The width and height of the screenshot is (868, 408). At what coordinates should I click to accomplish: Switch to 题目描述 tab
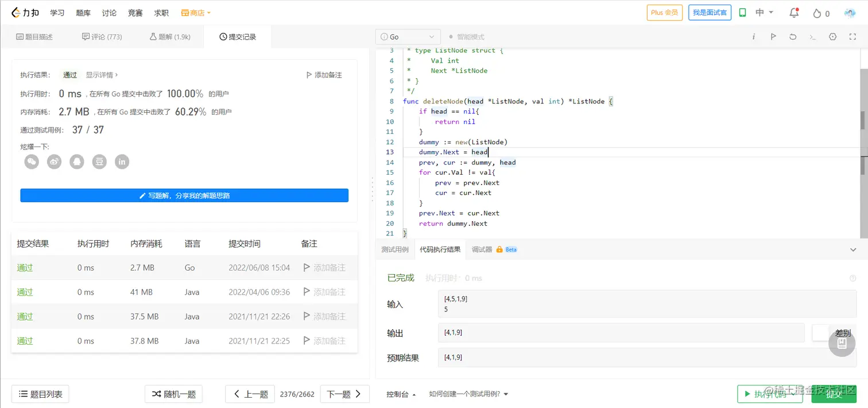click(x=34, y=37)
